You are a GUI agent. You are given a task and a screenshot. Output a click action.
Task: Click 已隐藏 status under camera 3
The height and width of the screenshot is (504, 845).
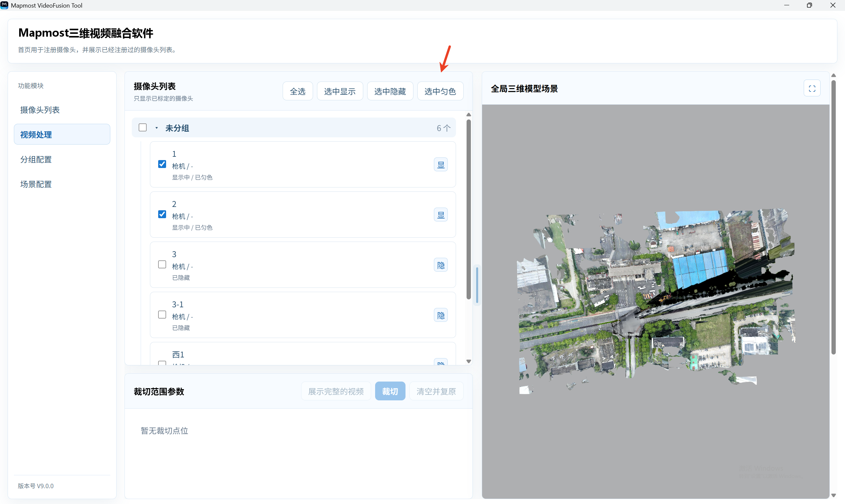tap(181, 278)
